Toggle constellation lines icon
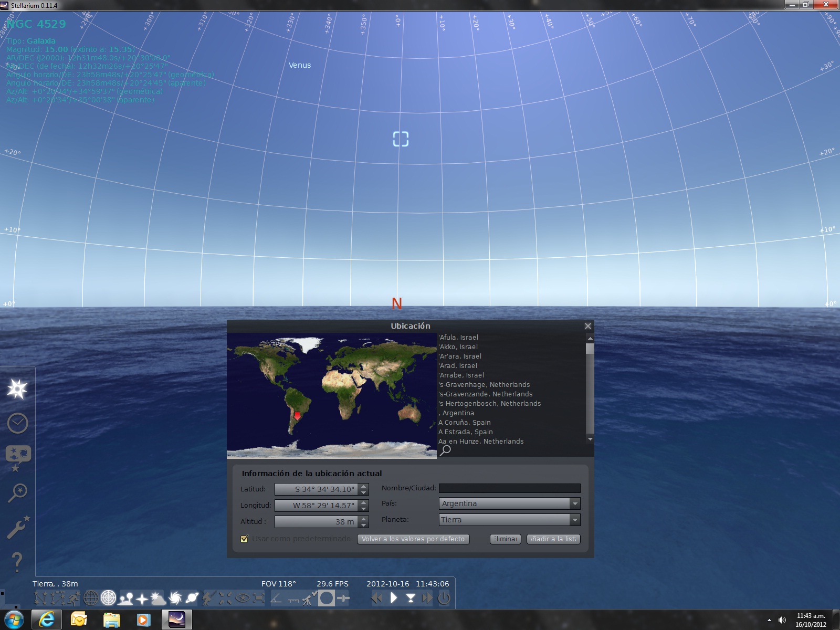Screen dimensions: 840x630 coord(41,597)
